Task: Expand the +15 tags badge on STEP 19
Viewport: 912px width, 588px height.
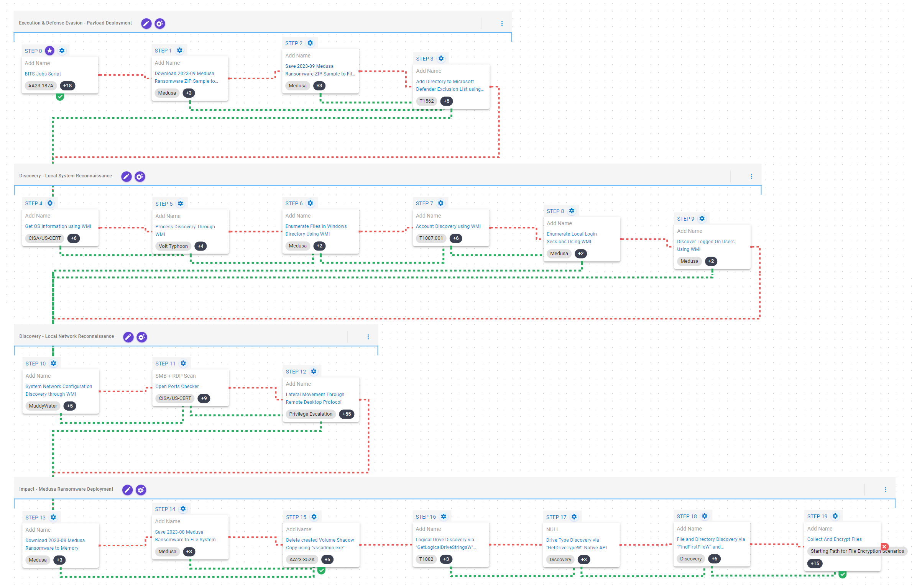Action: click(815, 563)
